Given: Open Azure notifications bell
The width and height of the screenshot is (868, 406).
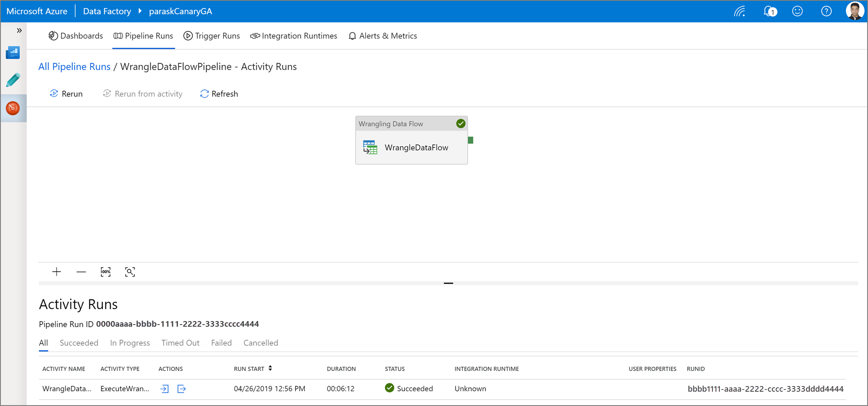Looking at the screenshot, I should (769, 11).
